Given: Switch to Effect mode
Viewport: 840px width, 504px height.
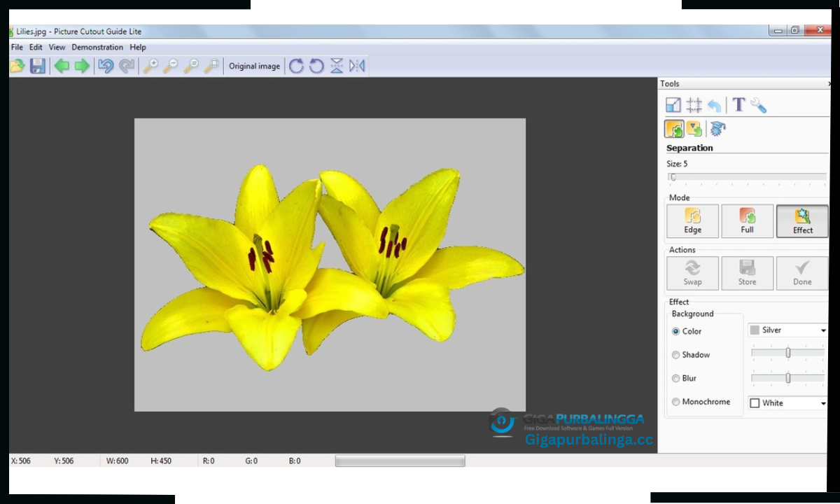Looking at the screenshot, I should click(802, 221).
